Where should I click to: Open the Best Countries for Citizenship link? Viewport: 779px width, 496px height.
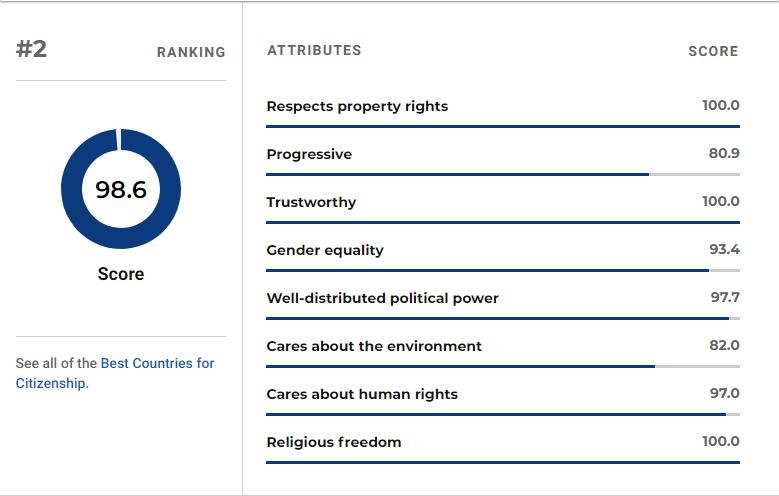tap(115, 373)
